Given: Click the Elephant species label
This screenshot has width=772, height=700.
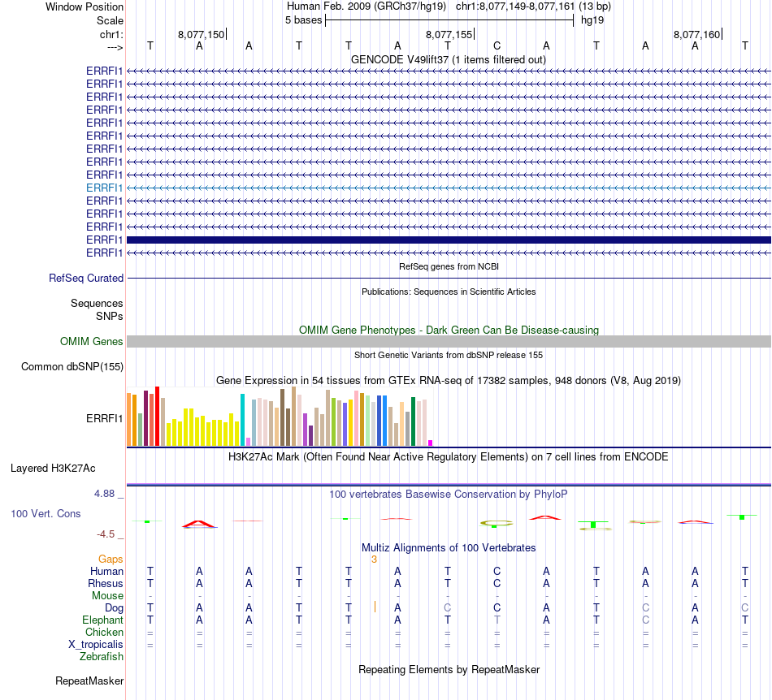Looking at the screenshot, I should [x=102, y=620].
